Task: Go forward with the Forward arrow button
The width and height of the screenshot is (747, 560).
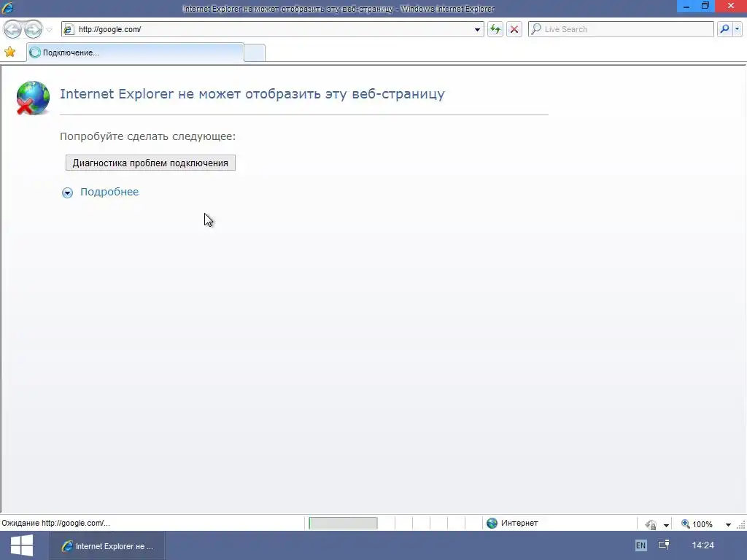Action: (x=34, y=29)
